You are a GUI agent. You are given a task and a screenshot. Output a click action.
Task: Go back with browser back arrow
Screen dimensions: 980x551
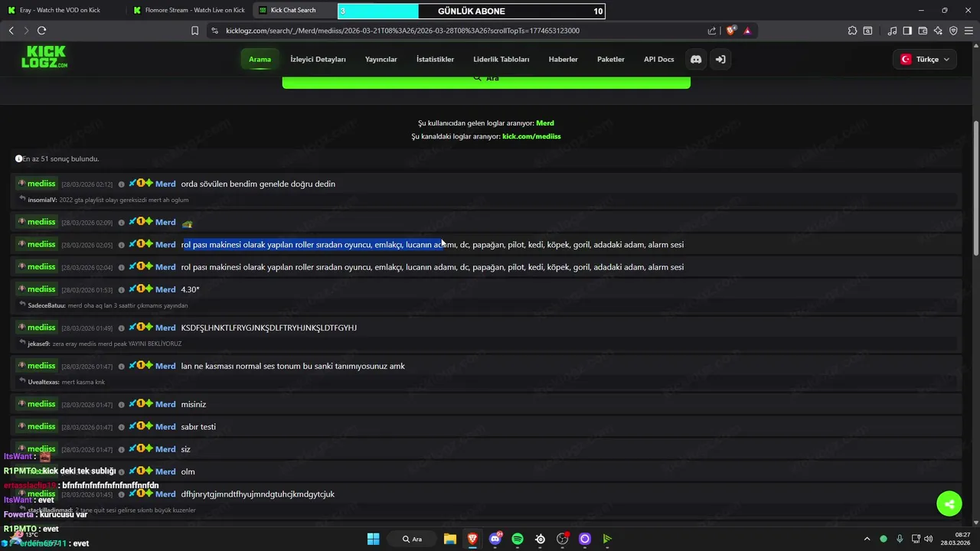click(11, 31)
